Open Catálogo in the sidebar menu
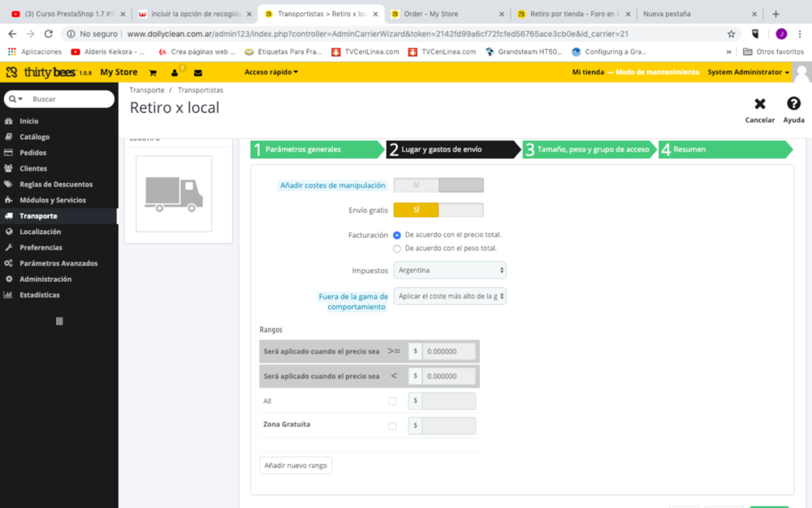 [x=35, y=137]
